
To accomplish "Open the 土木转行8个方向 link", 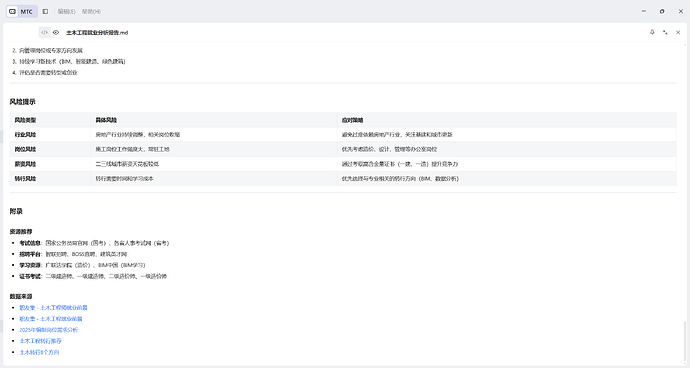I will tap(39, 352).
